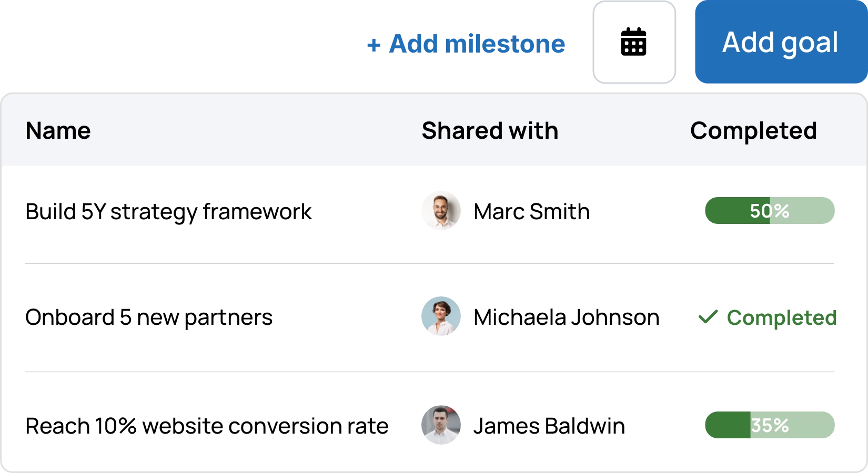The height and width of the screenshot is (473, 868).
Task: Click James Baldwin's avatar photo
Action: pyautogui.click(x=441, y=425)
